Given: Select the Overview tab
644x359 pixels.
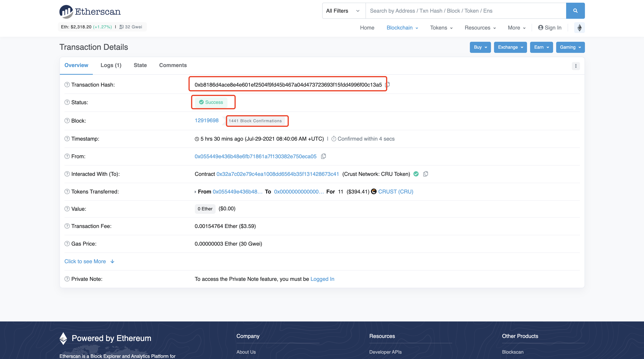Looking at the screenshot, I should (76, 65).
